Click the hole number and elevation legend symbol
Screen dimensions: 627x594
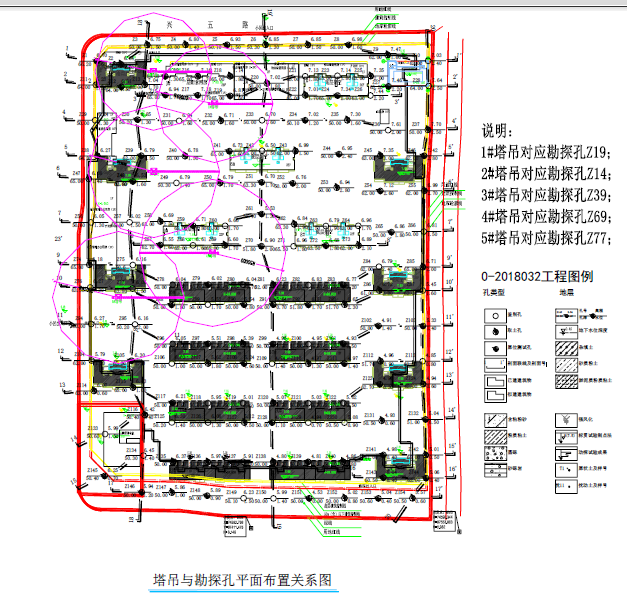click(x=566, y=316)
